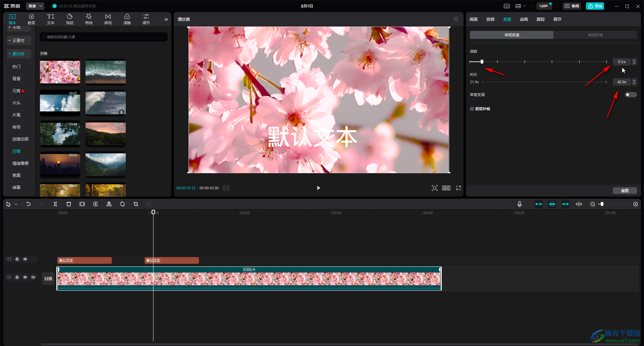644x346 pixels.
Task: Select the 曲线变速 curve speed mode
Action: coord(595,35)
